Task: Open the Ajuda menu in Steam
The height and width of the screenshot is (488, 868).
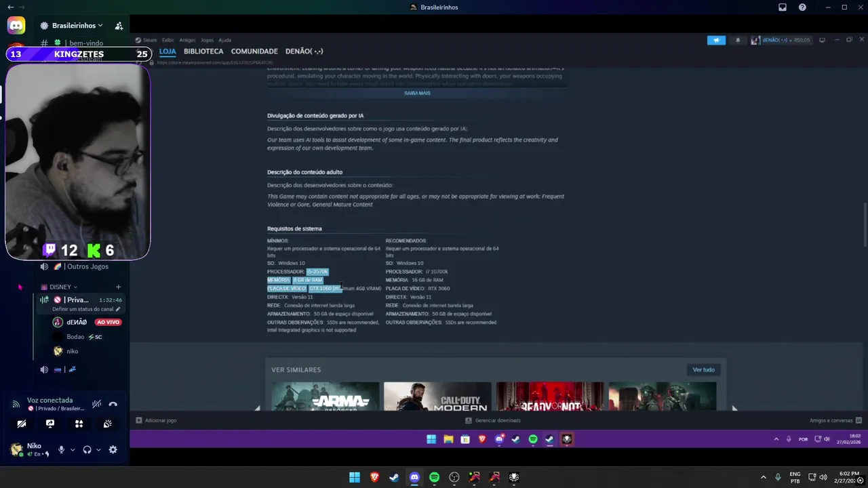Action: (x=224, y=40)
